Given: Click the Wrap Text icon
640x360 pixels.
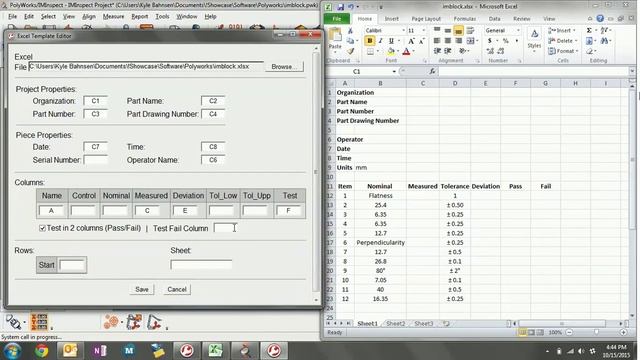Looking at the screenshot, I should point(470,31).
